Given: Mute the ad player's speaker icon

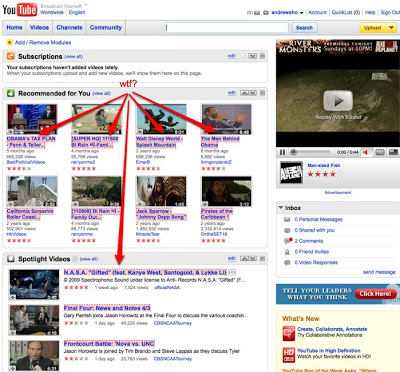Looking at the screenshot, I should (366, 152).
